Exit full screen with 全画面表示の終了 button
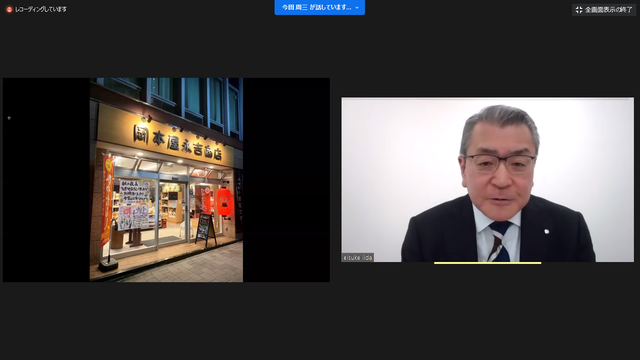This screenshot has height=360, width=640. click(604, 10)
